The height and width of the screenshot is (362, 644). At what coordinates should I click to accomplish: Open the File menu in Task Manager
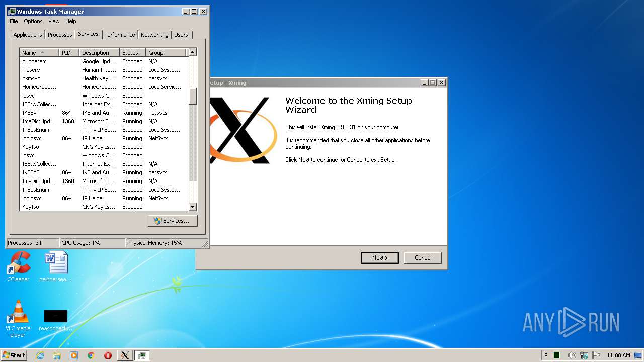(14, 21)
